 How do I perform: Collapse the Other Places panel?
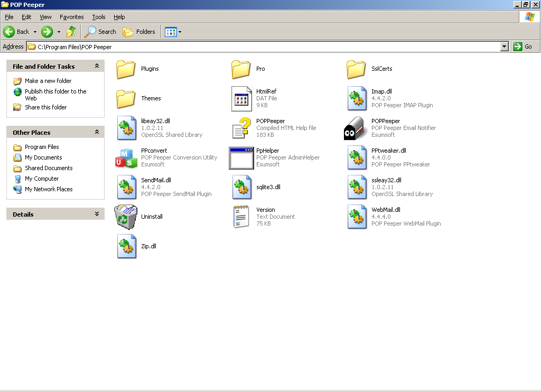coord(97,132)
